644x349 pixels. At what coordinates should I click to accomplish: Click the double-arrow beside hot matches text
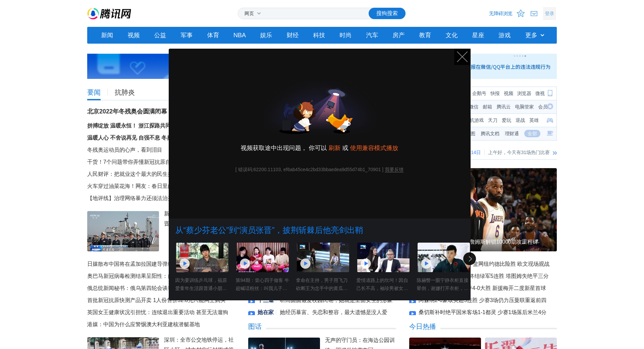click(555, 153)
